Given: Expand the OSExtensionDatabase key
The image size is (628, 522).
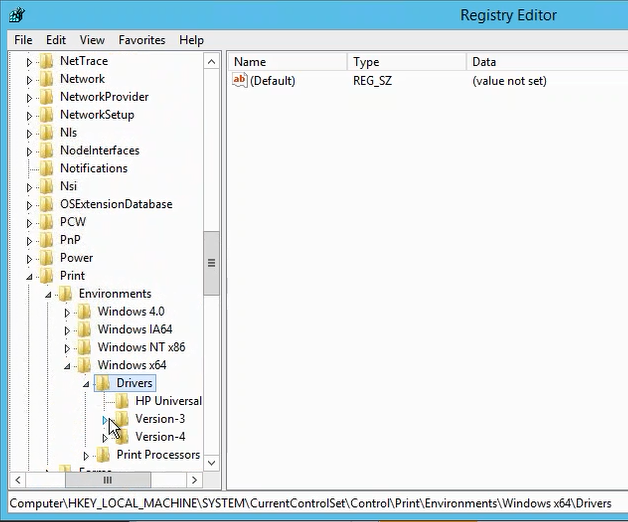Looking at the screenshot, I should [29, 205].
